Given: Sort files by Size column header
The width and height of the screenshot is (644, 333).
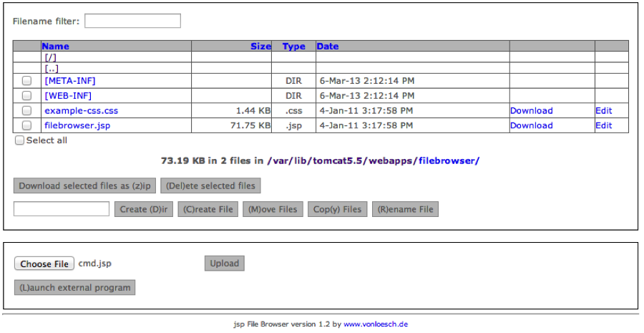Looking at the screenshot, I should point(260,47).
